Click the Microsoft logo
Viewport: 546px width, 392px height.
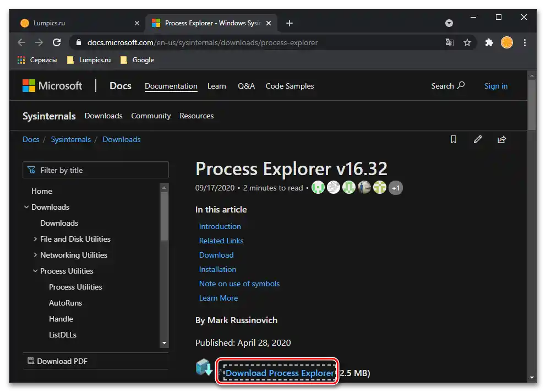(x=52, y=86)
